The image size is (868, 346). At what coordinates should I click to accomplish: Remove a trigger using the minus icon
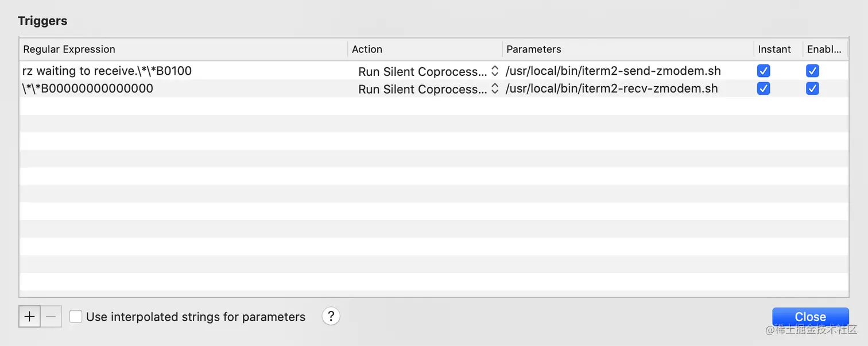(51, 316)
